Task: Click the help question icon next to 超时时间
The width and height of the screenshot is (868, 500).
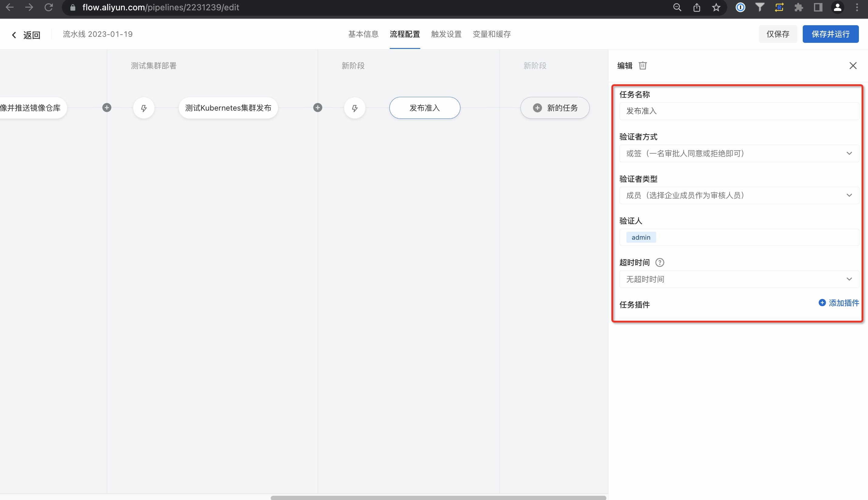Action: pos(659,263)
